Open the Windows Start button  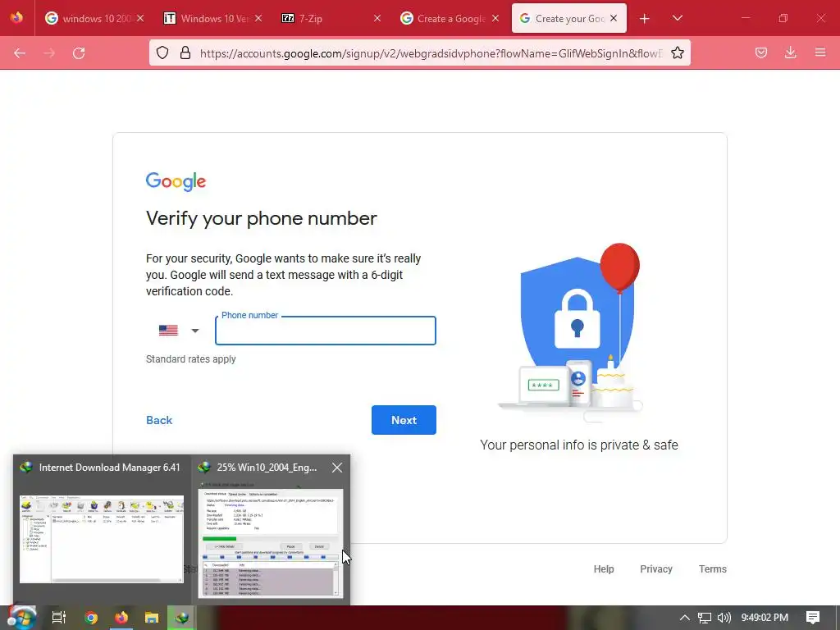tap(21, 618)
